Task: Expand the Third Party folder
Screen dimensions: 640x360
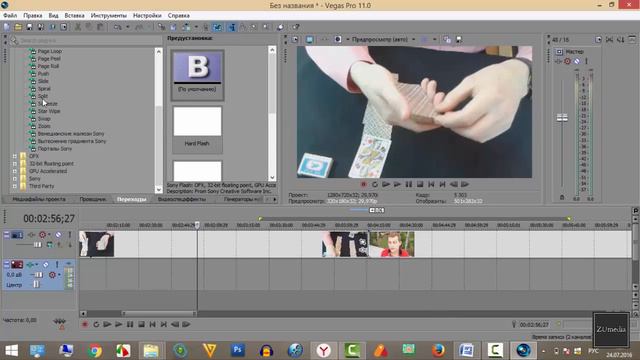Action: (15, 186)
